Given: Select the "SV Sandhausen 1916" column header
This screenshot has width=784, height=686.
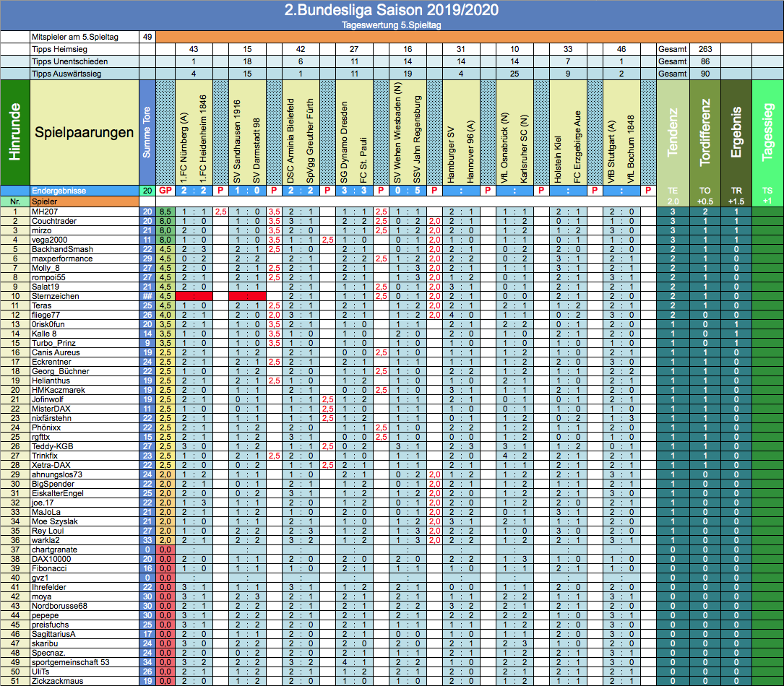Looking at the screenshot, I should 238,142.
